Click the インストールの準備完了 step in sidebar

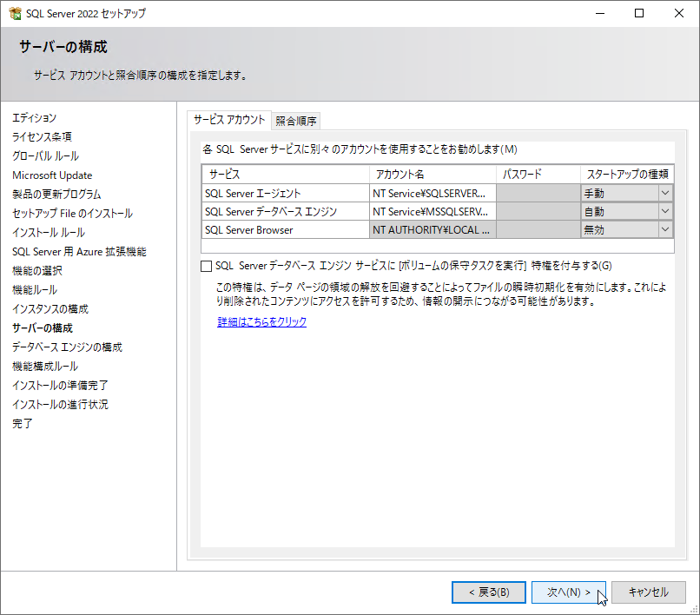coord(60,386)
